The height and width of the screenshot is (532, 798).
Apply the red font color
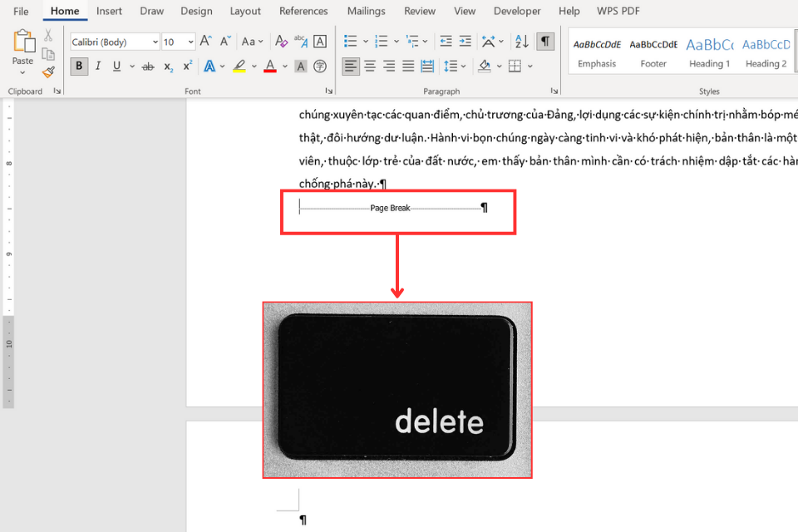pyautogui.click(x=270, y=66)
